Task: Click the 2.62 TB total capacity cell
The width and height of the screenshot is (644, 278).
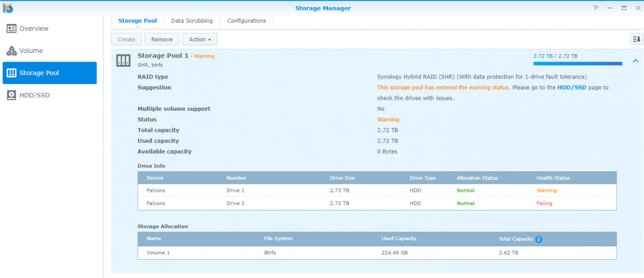Action: (x=508, y=253)
